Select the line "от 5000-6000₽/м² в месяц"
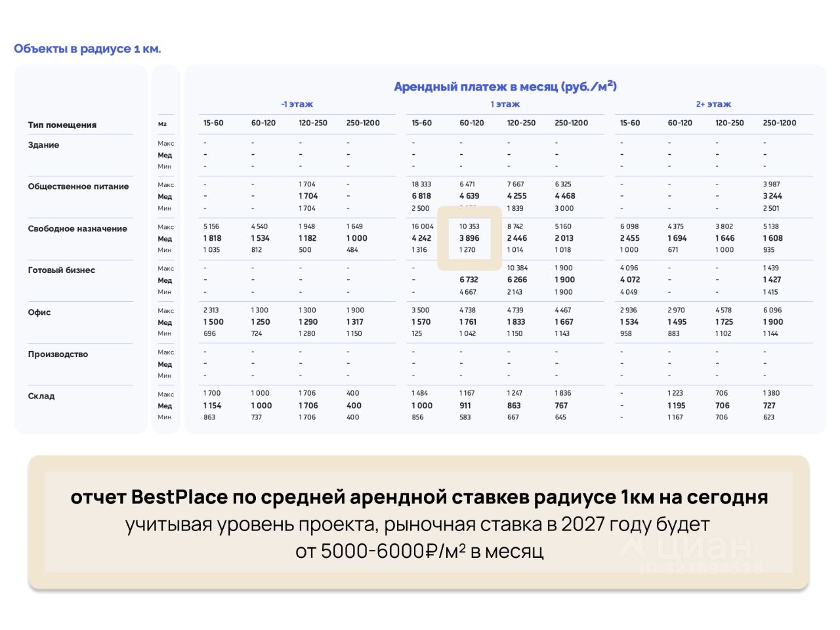The image size is (840, 630). (419, 551)
